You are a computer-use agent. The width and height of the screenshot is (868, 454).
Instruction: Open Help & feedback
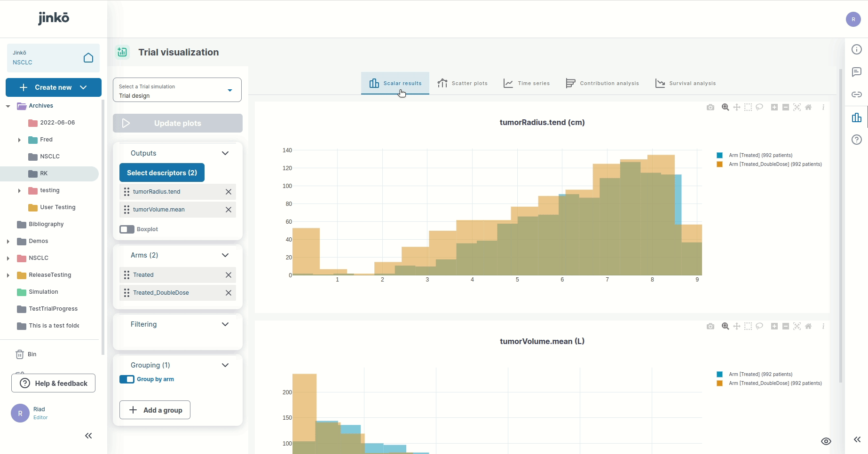(53, 383)
